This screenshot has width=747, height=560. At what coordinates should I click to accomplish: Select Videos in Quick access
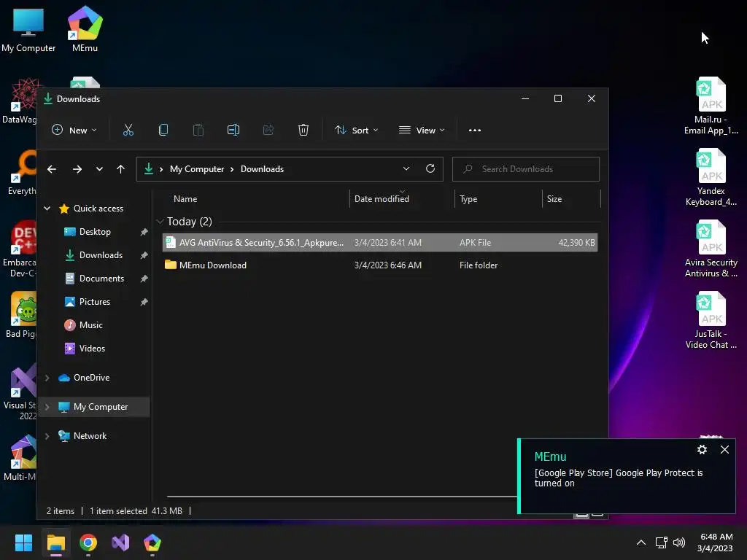tap(92, 349)
